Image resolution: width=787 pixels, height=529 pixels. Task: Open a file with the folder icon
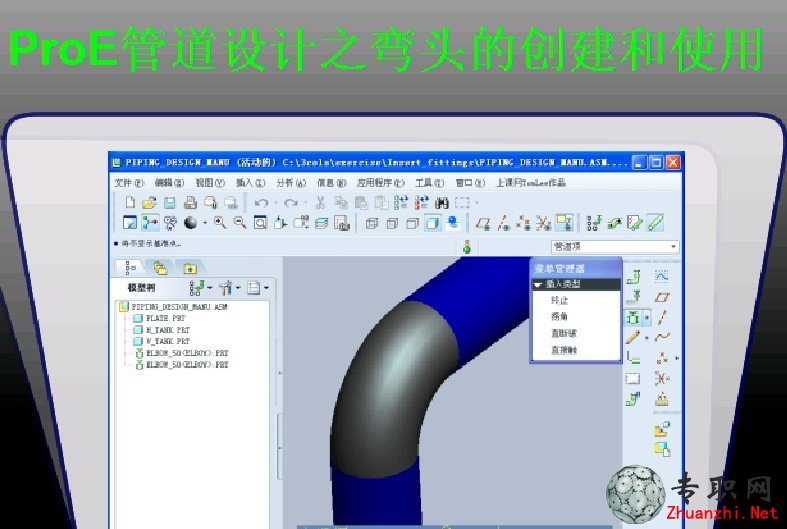[x=149, y=203]
